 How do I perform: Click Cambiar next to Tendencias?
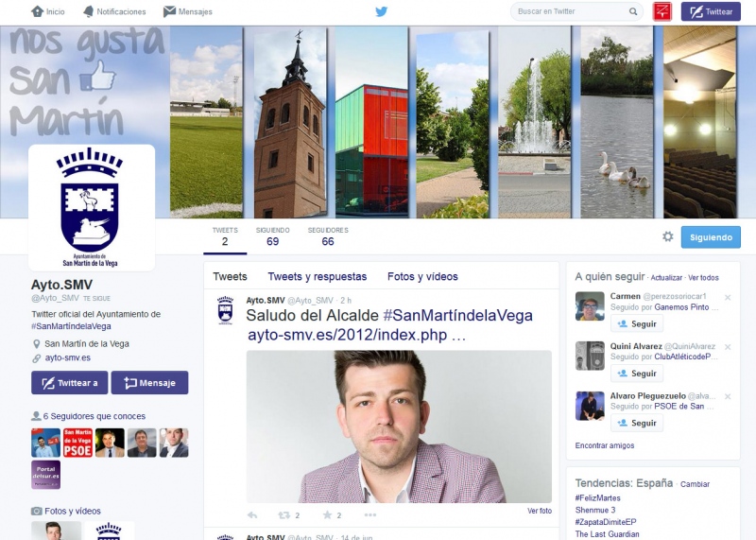coord(695,484)
